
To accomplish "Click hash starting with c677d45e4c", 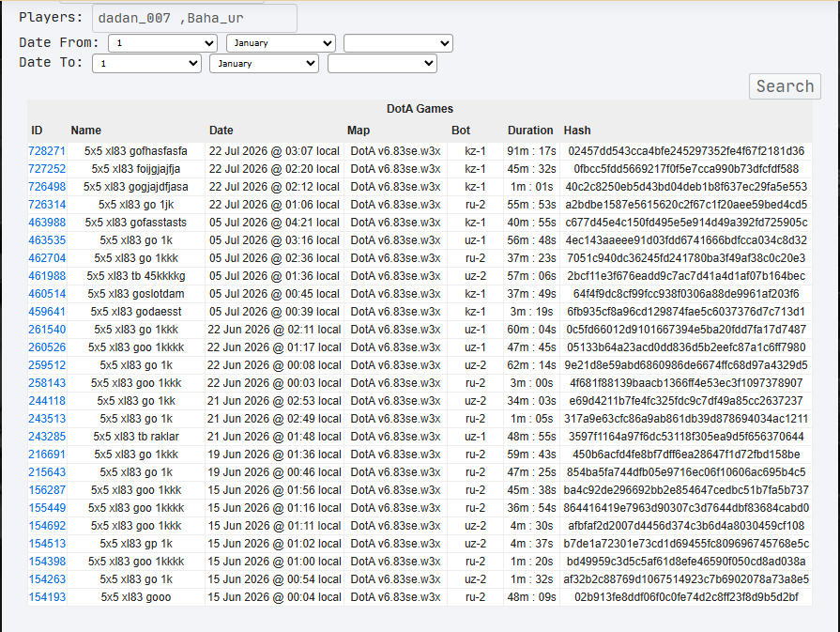I will [686, 223].
